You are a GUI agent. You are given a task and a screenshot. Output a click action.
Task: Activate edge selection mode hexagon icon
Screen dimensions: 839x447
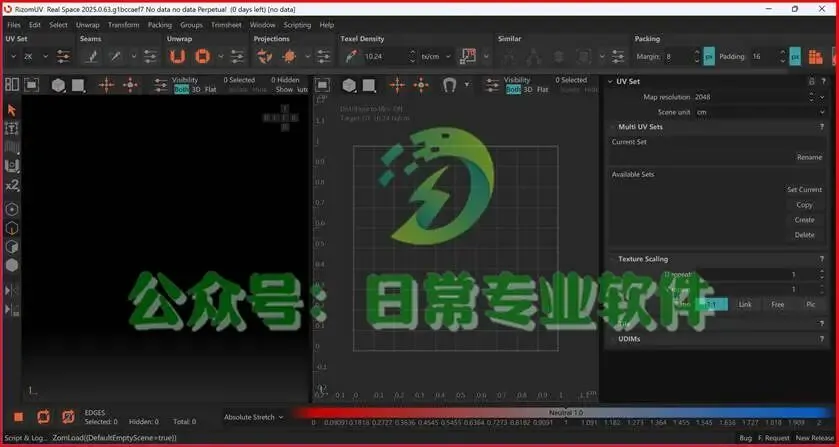[x=12, y=228]
